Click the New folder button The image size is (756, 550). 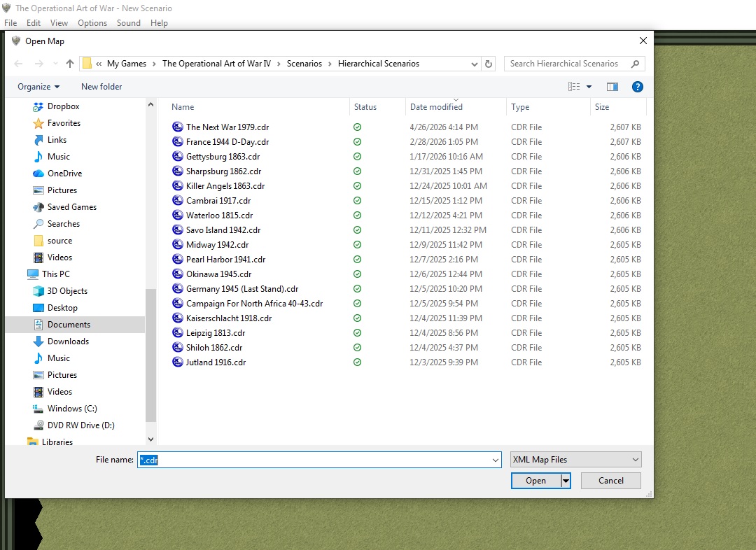[101, 87]
